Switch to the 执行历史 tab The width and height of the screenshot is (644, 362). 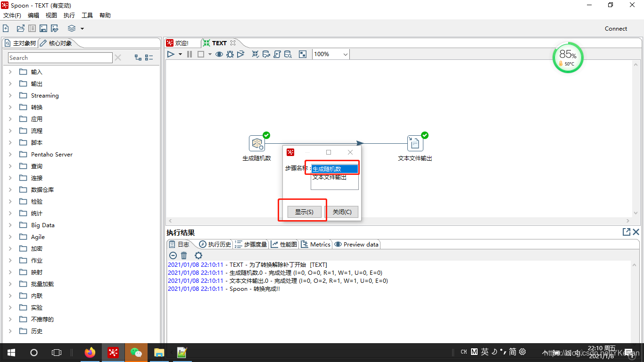point(215,244)
